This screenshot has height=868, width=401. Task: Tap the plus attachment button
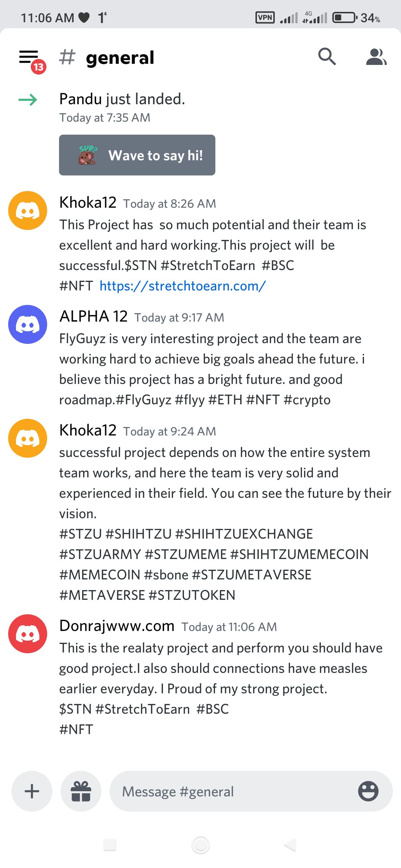pos(32,791)
